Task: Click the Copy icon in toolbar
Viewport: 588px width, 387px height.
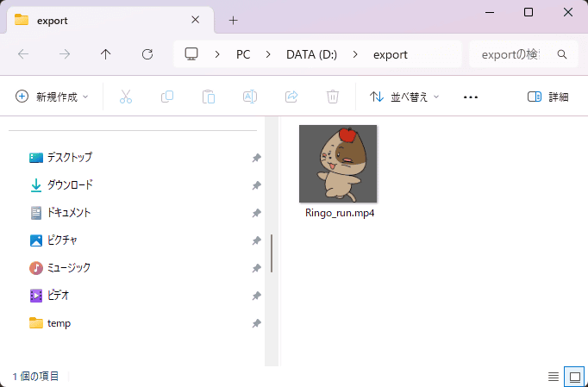Action: click(x=167, y=97)
